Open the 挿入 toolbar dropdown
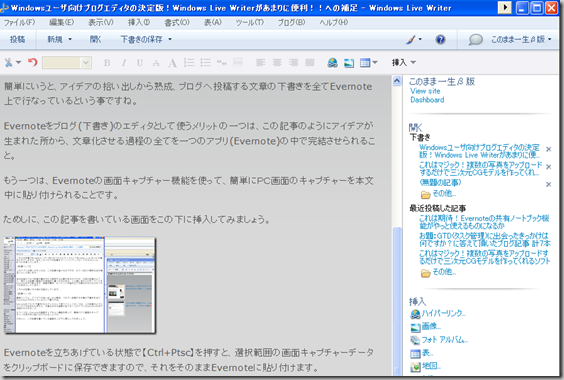The image size is (564, 380). tap(404, 63)
